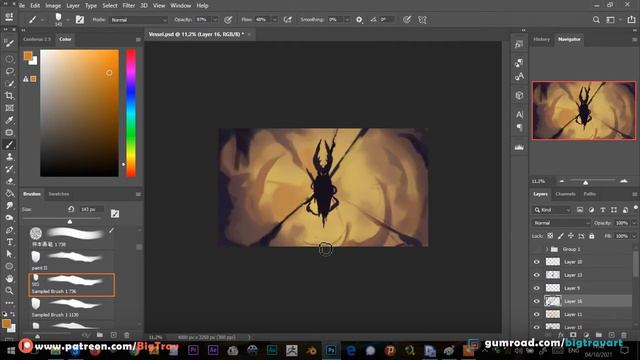
Task: Select the Zoom tool in toolbar
Action: [9, 291]
